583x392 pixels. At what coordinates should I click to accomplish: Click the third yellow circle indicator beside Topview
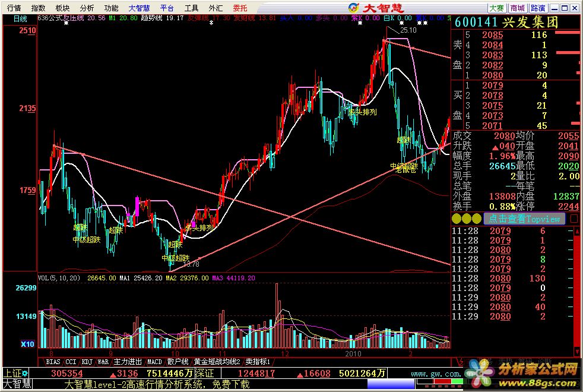477,219
